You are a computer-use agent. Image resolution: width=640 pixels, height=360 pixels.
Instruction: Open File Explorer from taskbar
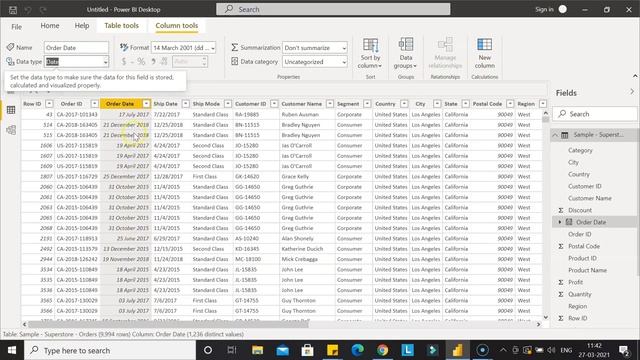click(257, 350)
